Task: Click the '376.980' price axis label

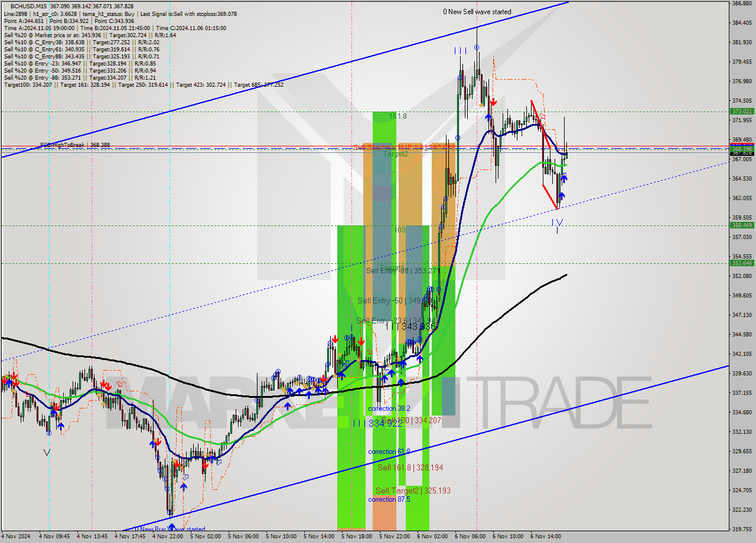Action: pyautogui.click(x=742, y=81)
